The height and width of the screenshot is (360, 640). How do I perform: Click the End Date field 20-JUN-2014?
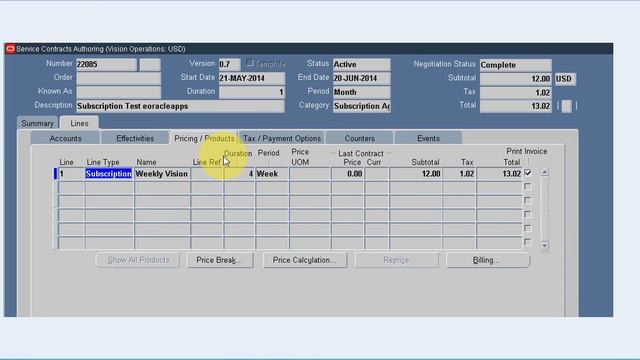click(361, 78)
